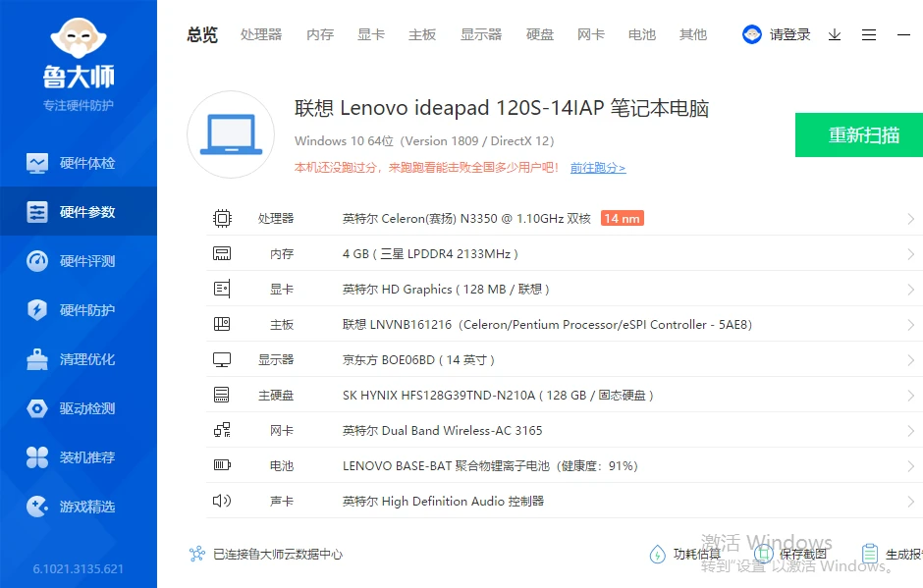Click the laptop device icon
Screen dimensions: 923x588
[231, 134]
